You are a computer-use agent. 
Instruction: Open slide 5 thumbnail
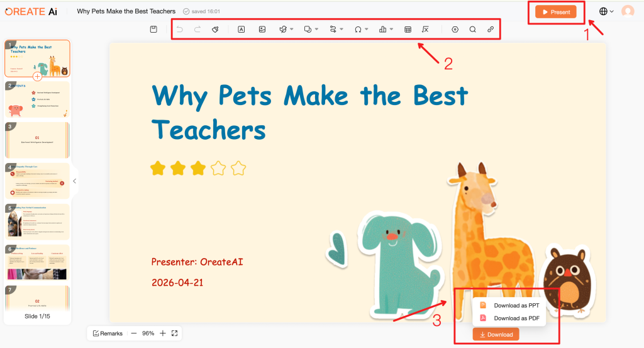click(37, 222)
